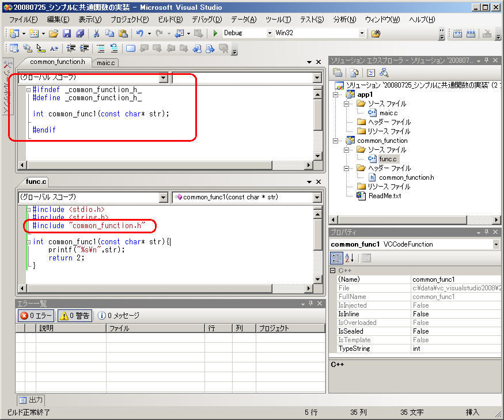Select common_function.h in the solution tree

pyautogui.click(x=406, y=177)
